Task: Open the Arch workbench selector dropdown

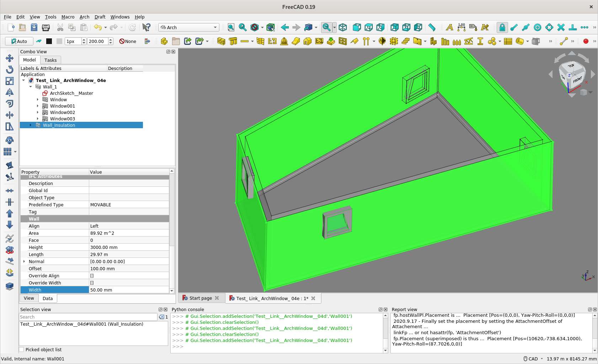Action: (x=215, y=27)
